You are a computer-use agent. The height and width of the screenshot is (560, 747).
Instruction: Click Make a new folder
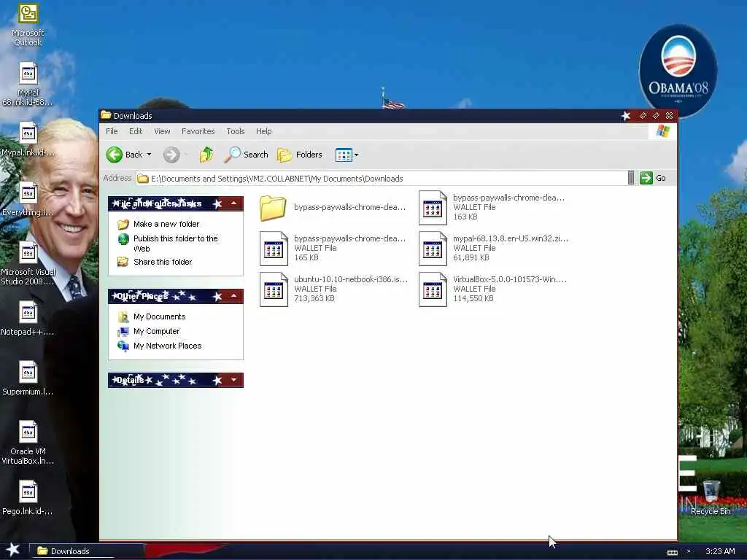pyautogui.click(x=166, y=224)
